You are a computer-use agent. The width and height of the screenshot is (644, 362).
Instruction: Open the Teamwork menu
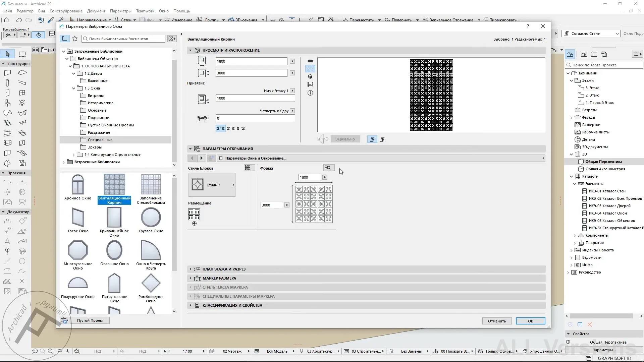point(145,11)
